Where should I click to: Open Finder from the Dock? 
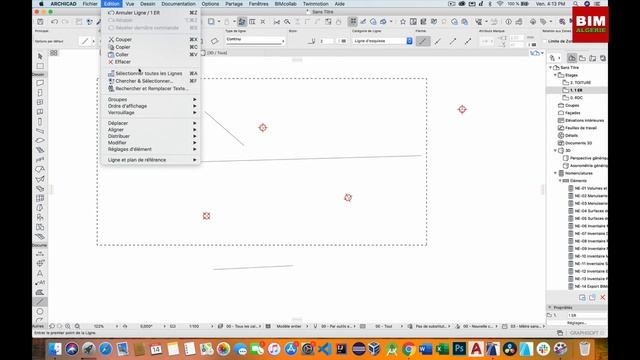tap(55, 349)
